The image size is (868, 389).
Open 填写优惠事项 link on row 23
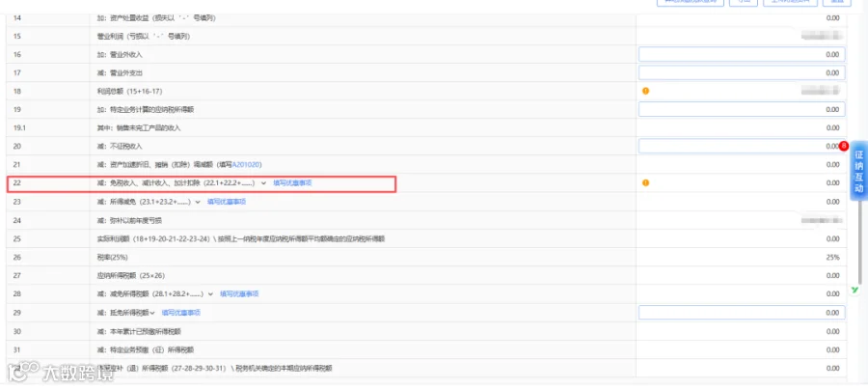tap(227, 202)
